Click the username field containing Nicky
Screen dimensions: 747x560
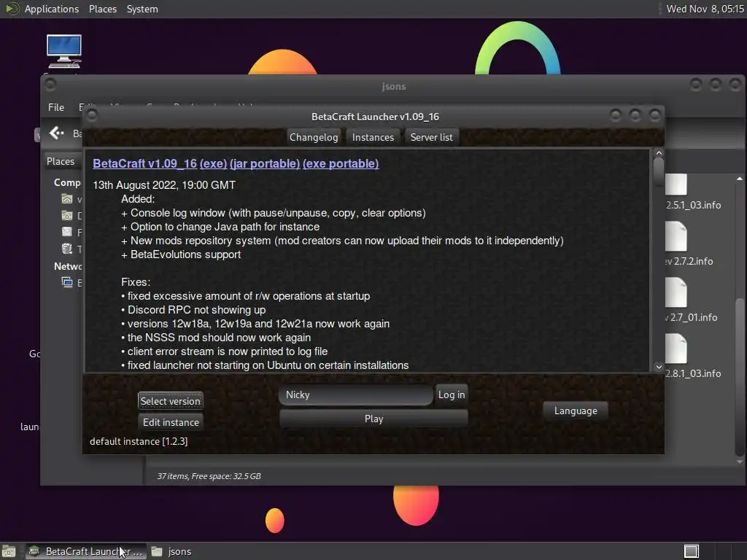click(x=356, y=394)
